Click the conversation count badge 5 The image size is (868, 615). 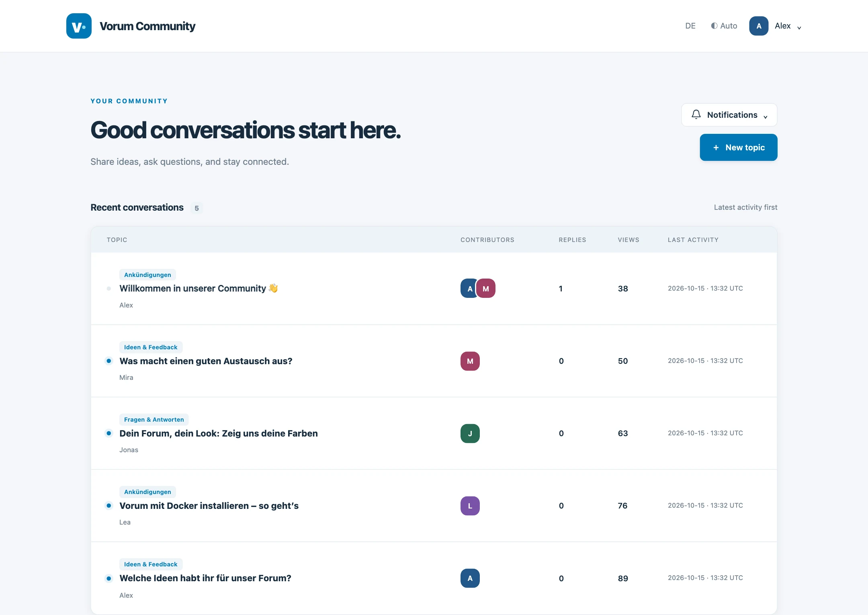tap(197, 208)
